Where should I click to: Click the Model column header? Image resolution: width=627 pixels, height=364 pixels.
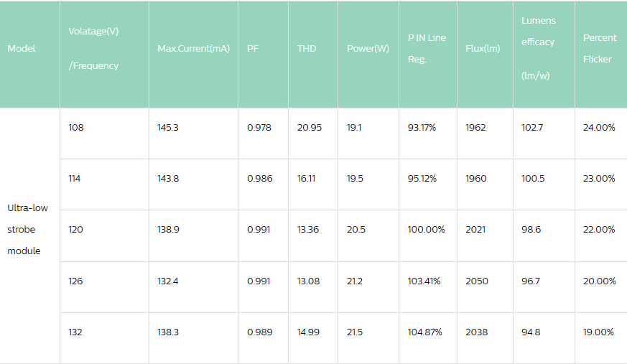(22, 49)
